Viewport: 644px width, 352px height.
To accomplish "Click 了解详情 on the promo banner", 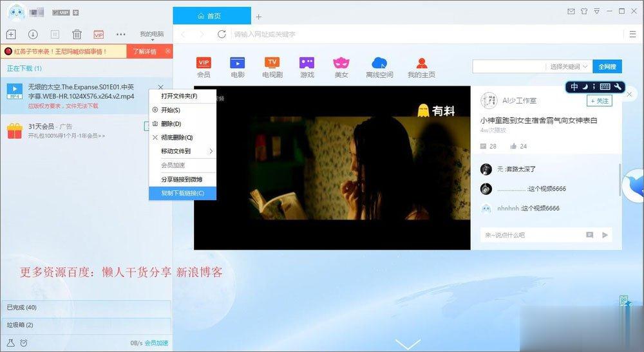I will point(144,51).
